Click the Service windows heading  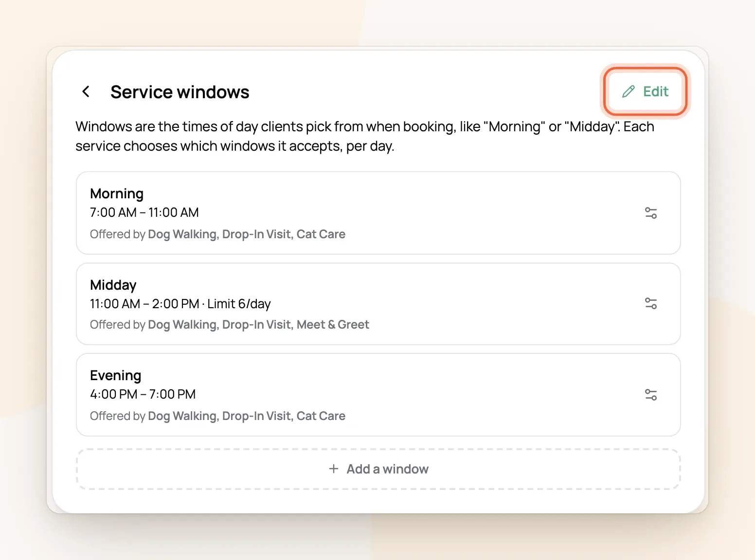[x=180, y=92]
